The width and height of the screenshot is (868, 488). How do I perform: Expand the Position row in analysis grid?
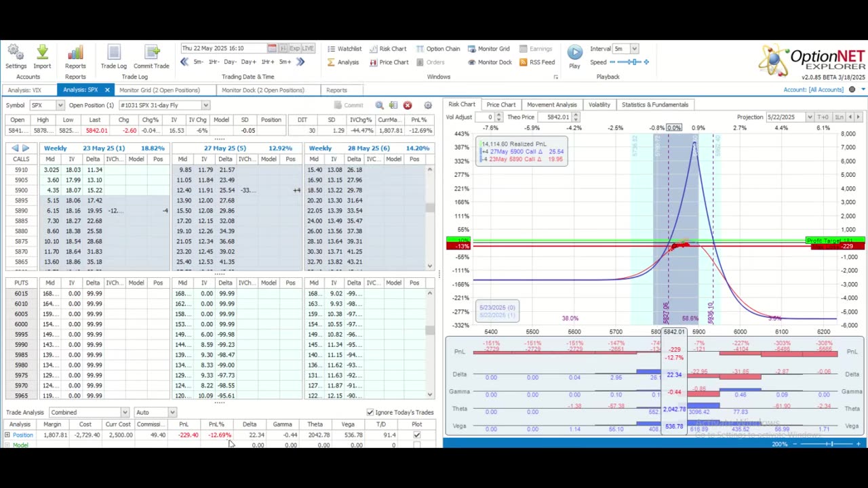pos(7,435)
